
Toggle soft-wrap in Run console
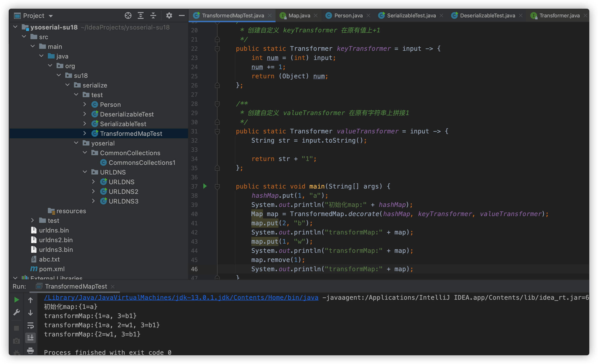(x=30, y=325)
